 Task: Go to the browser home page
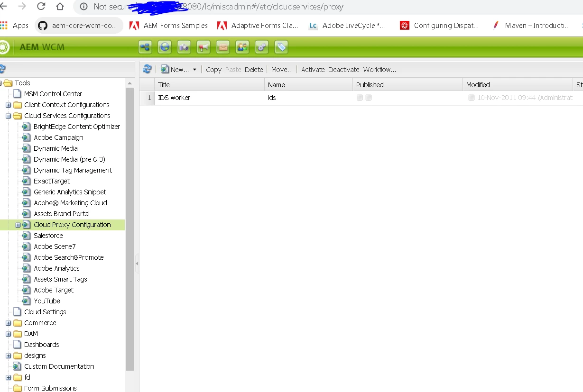pos(60,7)
